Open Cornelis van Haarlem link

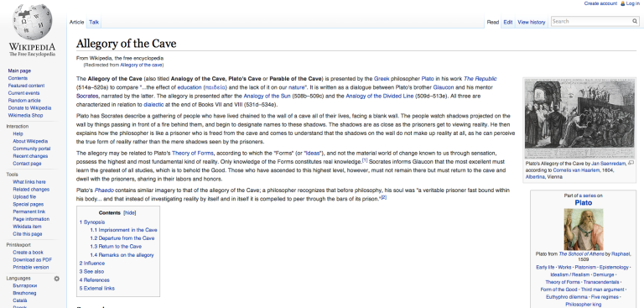coord(576,170)
